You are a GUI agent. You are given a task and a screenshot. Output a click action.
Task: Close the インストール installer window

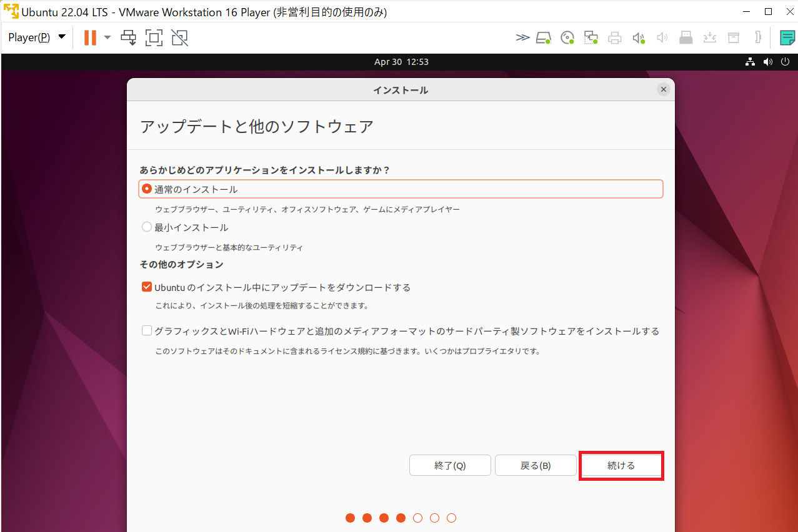coord(664,89)
